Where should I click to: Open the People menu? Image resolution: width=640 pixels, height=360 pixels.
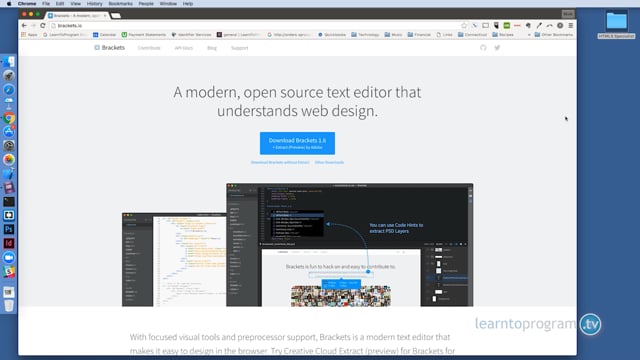tap(146, 4)
